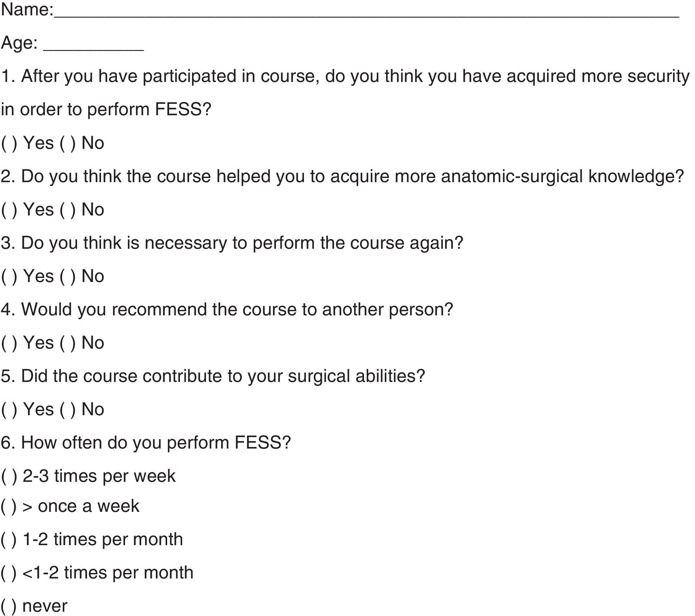Click question 6 text about FESS frequency
The height and width of the screenshot is (616, 695).
click(x=146, y=443)
